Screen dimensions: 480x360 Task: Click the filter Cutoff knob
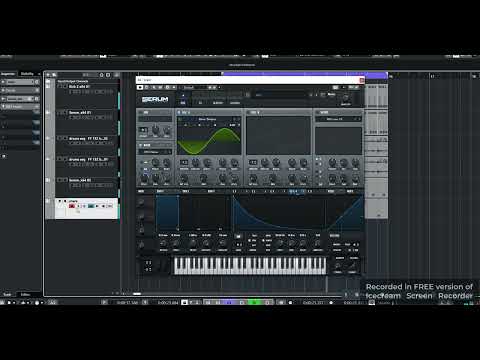332,163
